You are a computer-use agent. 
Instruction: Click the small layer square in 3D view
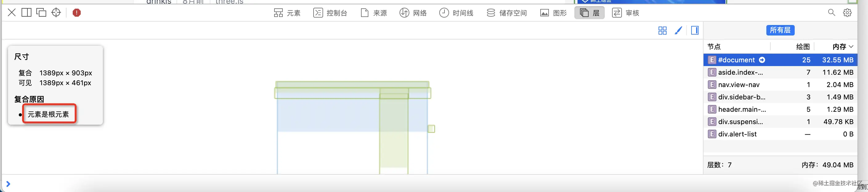pos(431,129)
